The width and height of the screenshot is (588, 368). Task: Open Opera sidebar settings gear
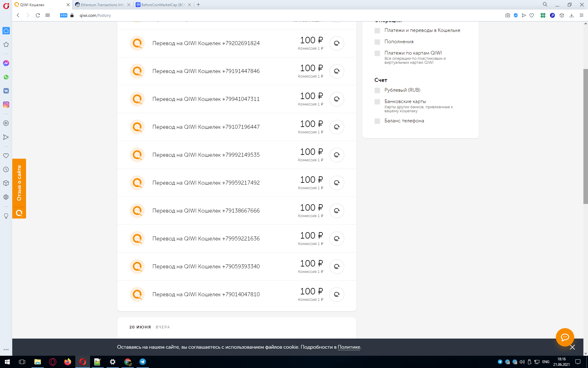click(x=6, y=197)
